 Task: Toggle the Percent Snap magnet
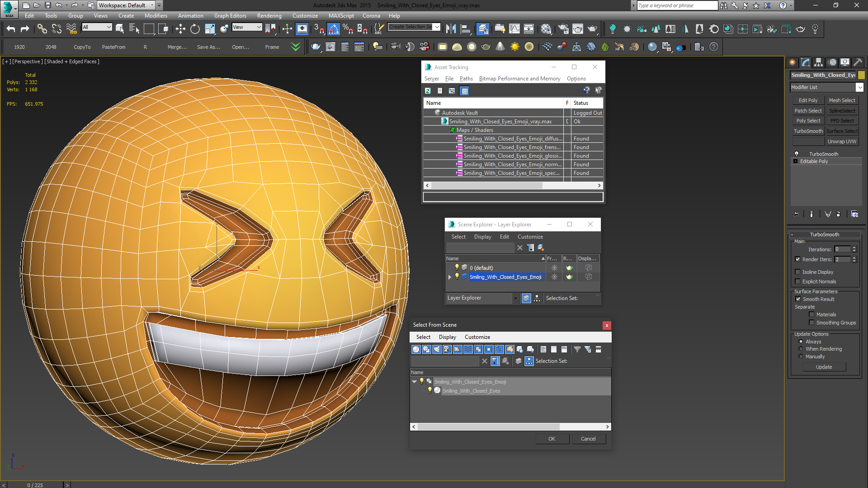click(348, 29)
